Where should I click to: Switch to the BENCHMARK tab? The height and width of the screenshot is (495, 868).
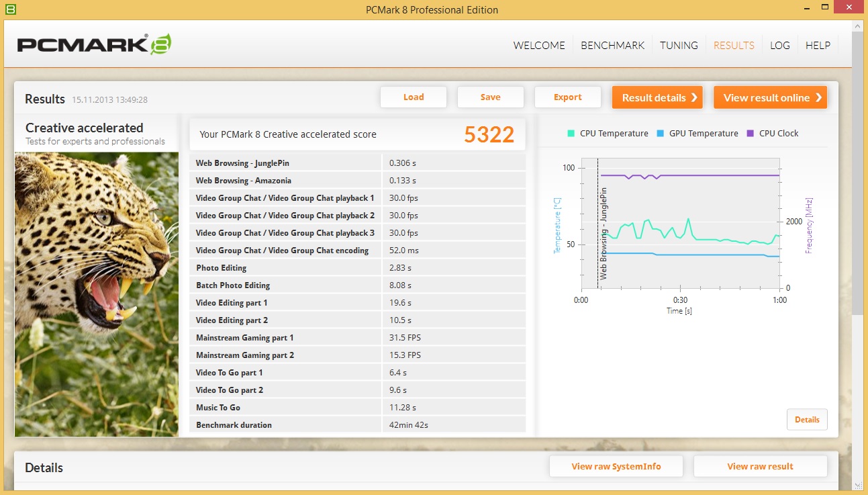pyautogui.click(x=612, y=45)
